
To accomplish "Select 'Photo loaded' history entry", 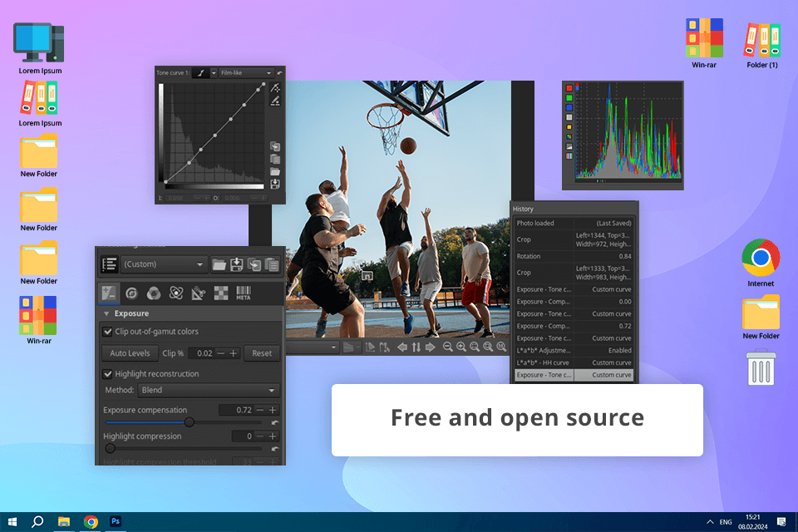I will pos(574,223).
